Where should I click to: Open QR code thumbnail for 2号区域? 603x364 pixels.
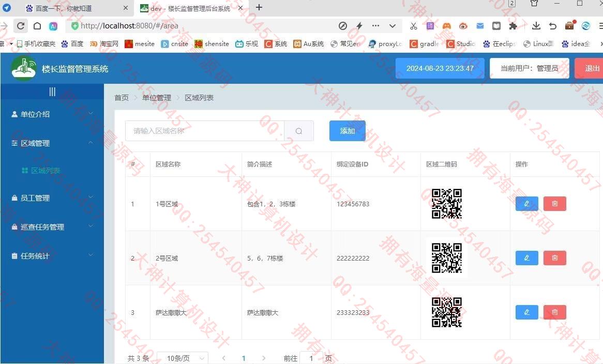pyautogui.click(x=446, y=258)
